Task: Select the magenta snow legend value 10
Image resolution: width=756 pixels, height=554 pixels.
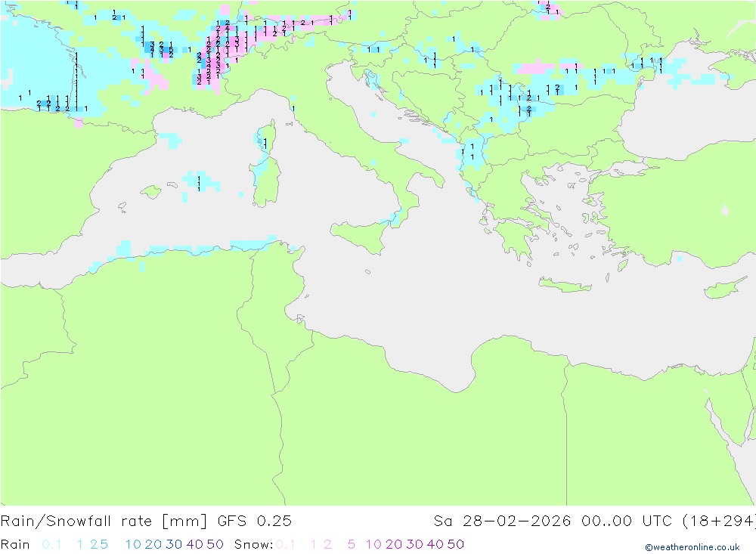Action: coord(373,544)
